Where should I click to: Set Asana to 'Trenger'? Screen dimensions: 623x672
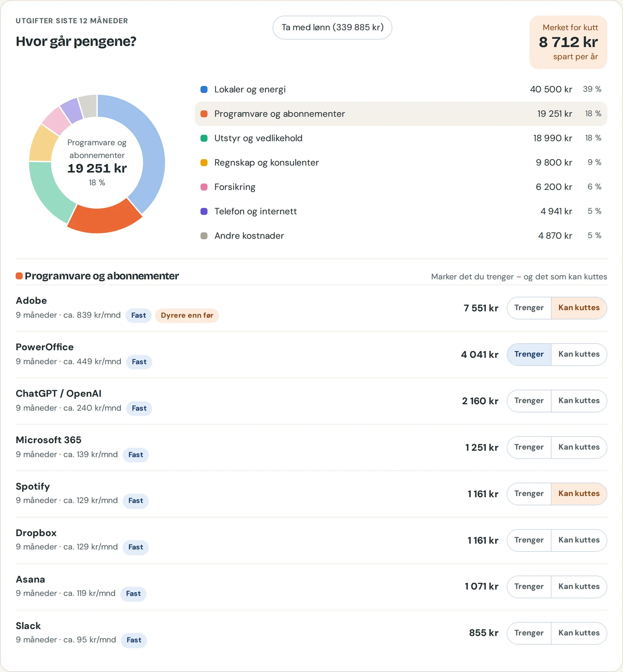pos(529,587)
